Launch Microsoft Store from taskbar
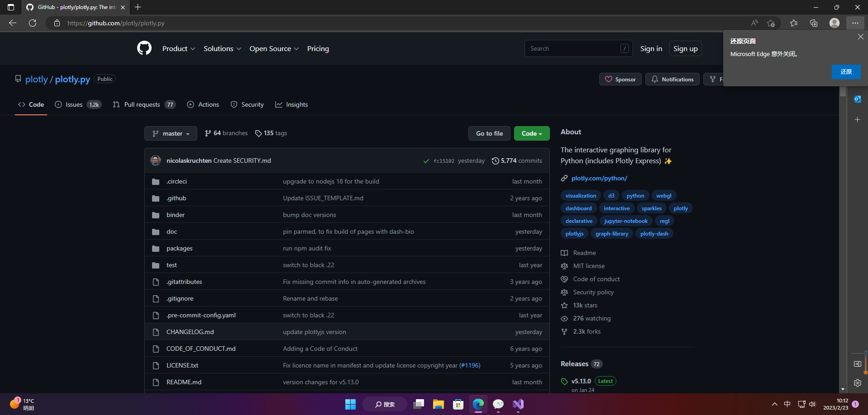The height and width of the screenshot is (415, 868). [458, 404]
